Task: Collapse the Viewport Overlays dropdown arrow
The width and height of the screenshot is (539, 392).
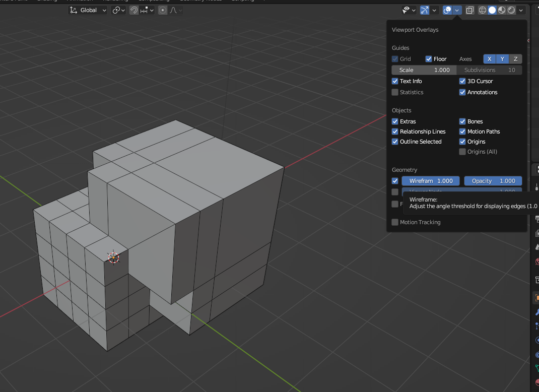Action: pyautogui.click(x=457, y=10)
